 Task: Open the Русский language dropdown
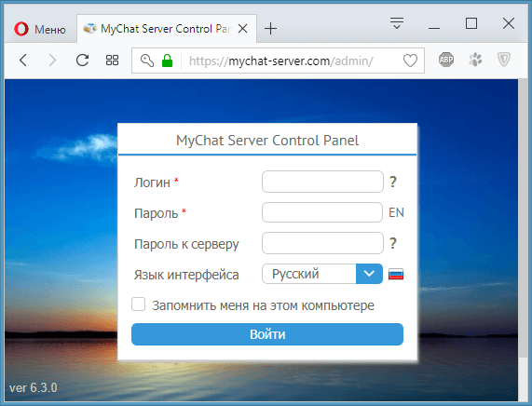[322, 274]
